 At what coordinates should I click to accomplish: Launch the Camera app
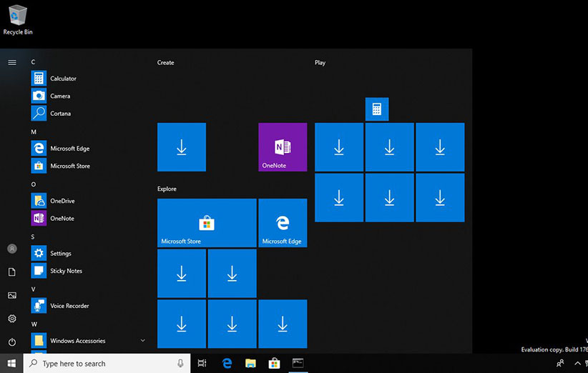pyautogui.click(x=60, y=96)
